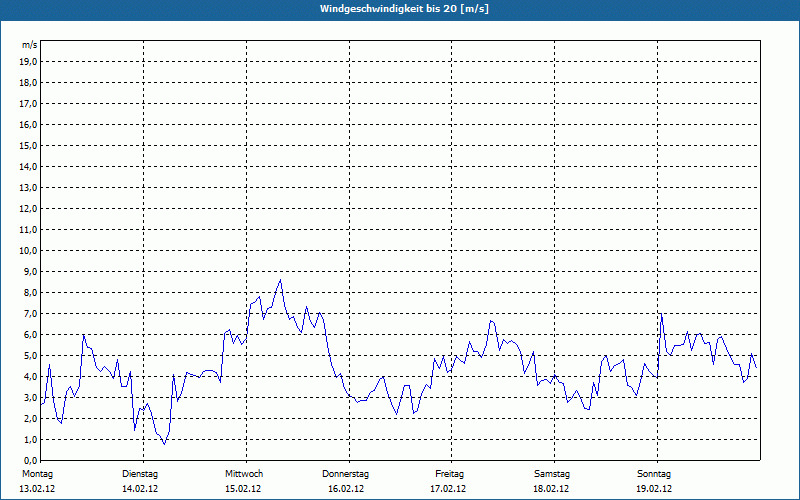
Task: Select the 10,0 y-axis value
Action: point(29,251)
